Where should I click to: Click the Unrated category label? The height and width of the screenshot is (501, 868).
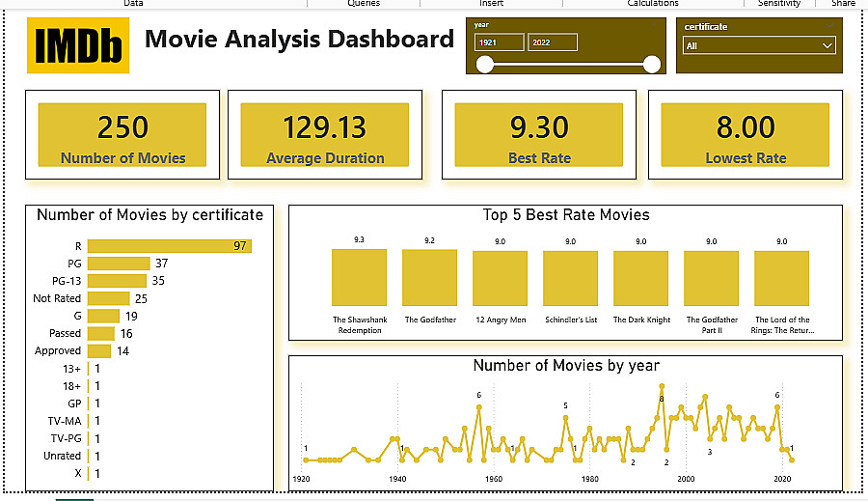pos(62,456)
